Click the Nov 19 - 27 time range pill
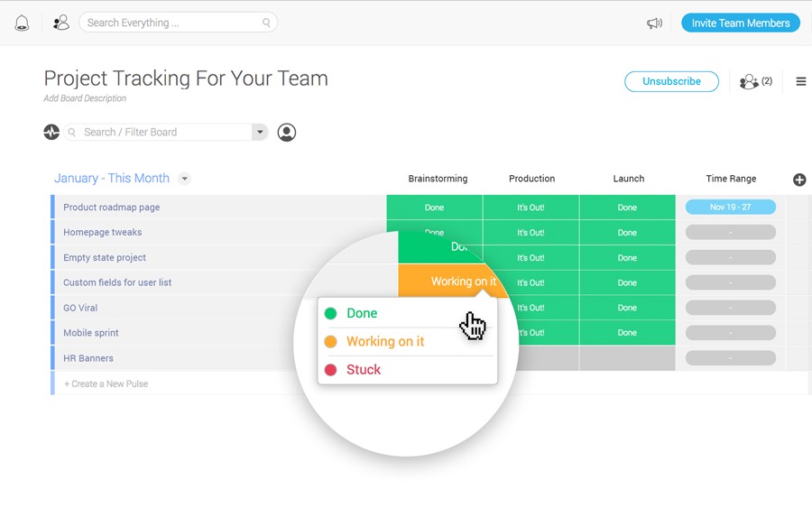812x508 pixels. click(x=730, y=208)
